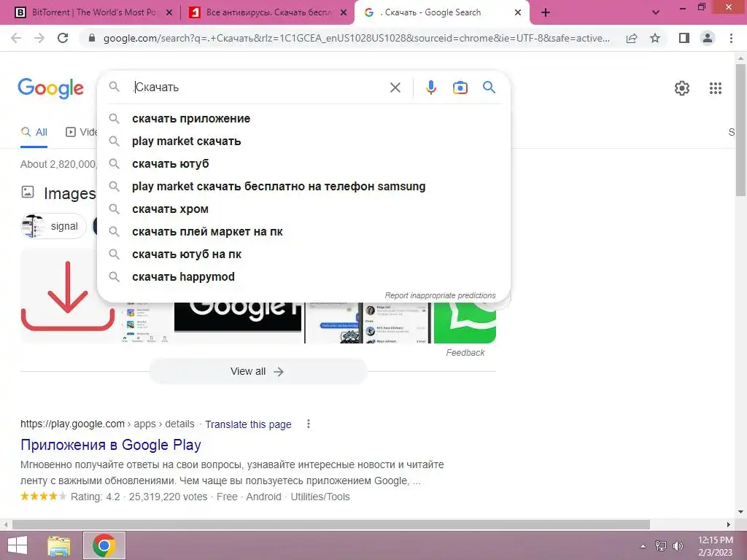Choose suggestion скачать хром
Viewport: 747px width, 560px height.
click(x=303, y=209)
